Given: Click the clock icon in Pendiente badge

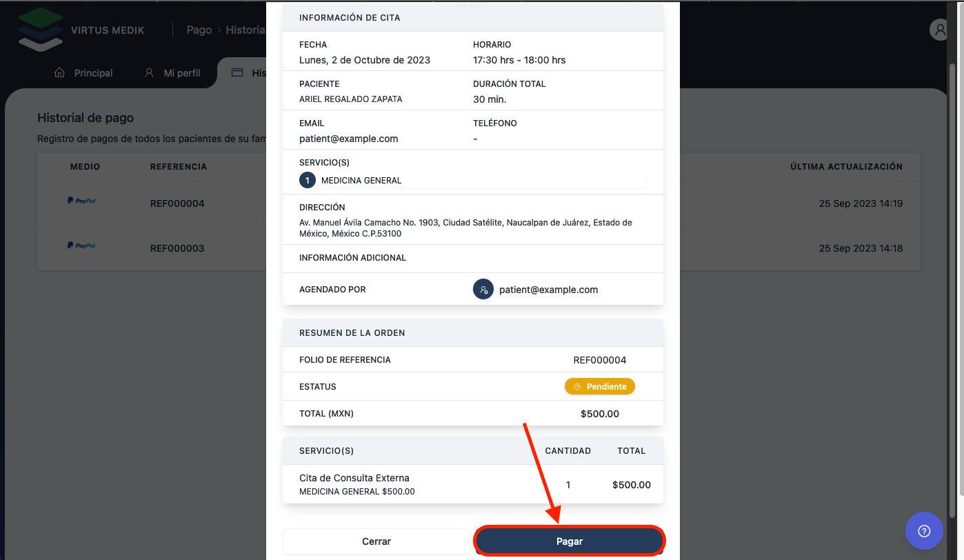Looking at the screenshot, I should [577, 387].
